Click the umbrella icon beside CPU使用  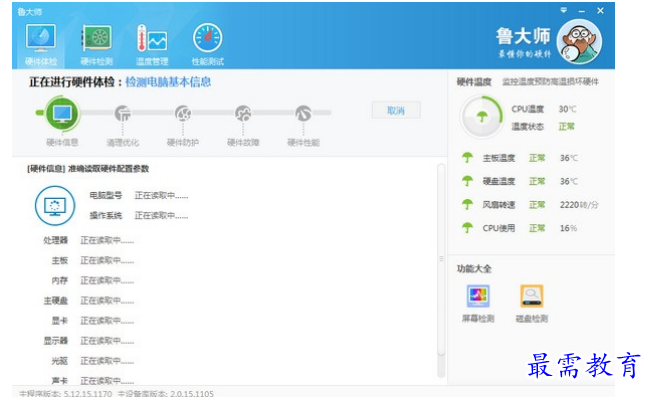[467, 228]
